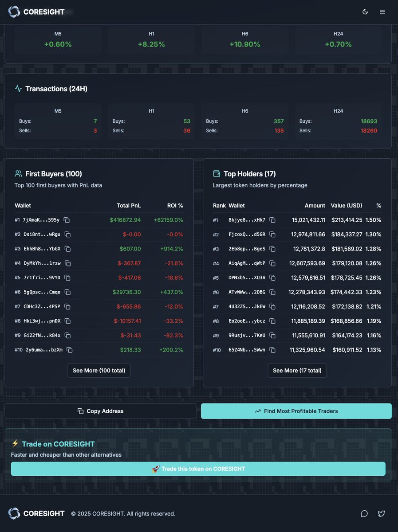The image size is (398, 532).
Task: Click Trade this token on CORESIGHT
Action: [x=198, y=469]
